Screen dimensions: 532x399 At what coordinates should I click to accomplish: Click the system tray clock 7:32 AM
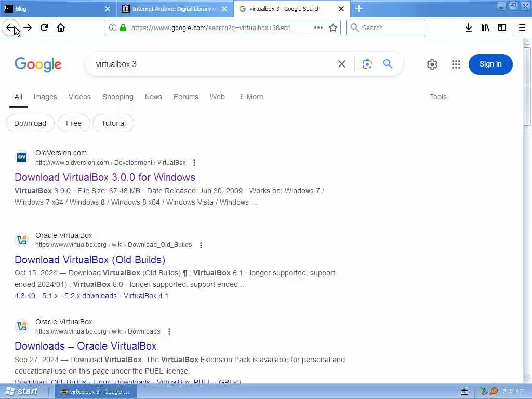click(x=513, y=392)
